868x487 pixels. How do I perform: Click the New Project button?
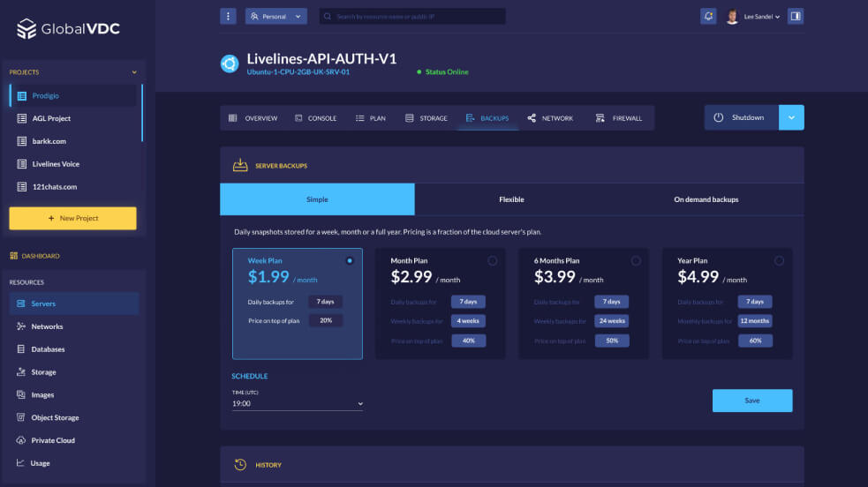(72, 218)
